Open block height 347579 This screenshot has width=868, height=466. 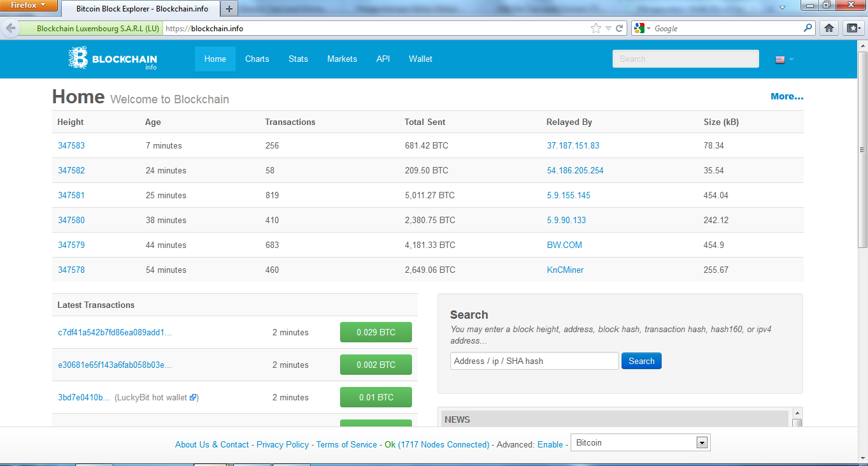coord(71,245)
